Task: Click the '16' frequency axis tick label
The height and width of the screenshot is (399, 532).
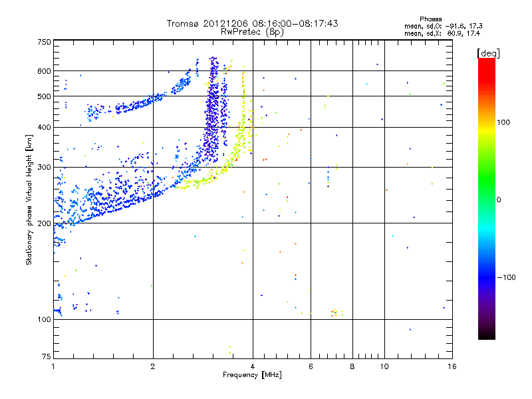Action: click(x=452, y=366)
